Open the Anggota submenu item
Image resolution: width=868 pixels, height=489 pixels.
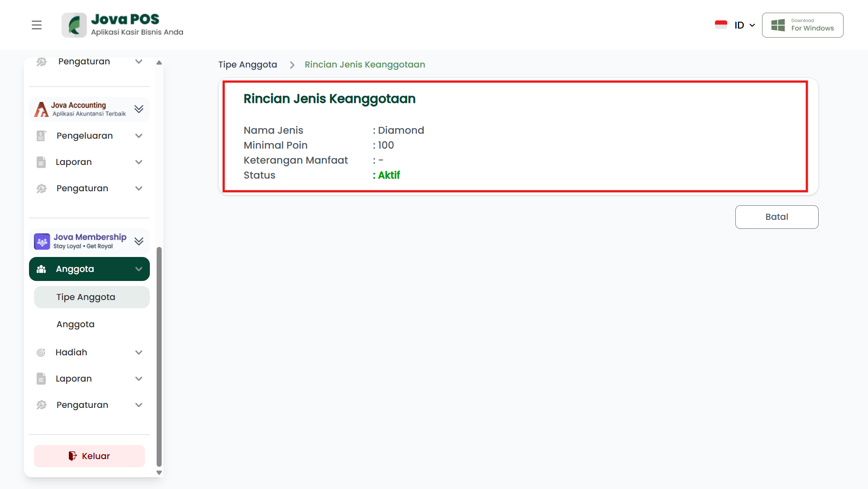pos(76,324)
